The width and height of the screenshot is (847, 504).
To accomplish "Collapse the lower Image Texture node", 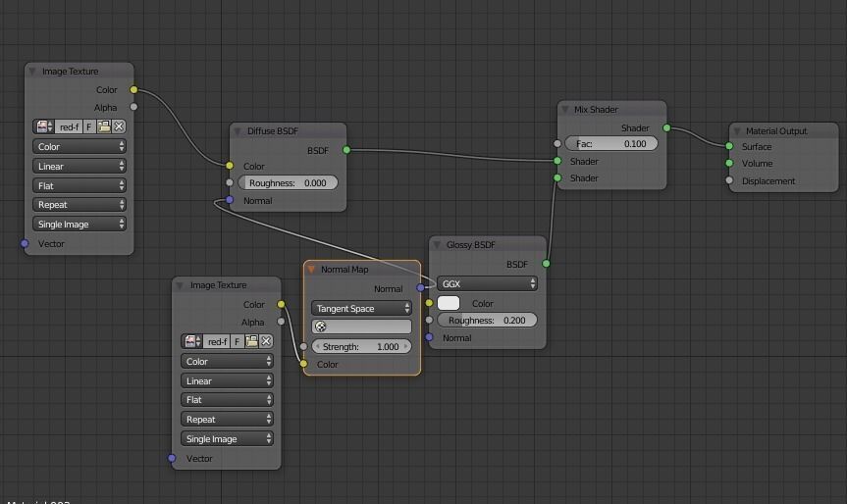I will [180, 285].
